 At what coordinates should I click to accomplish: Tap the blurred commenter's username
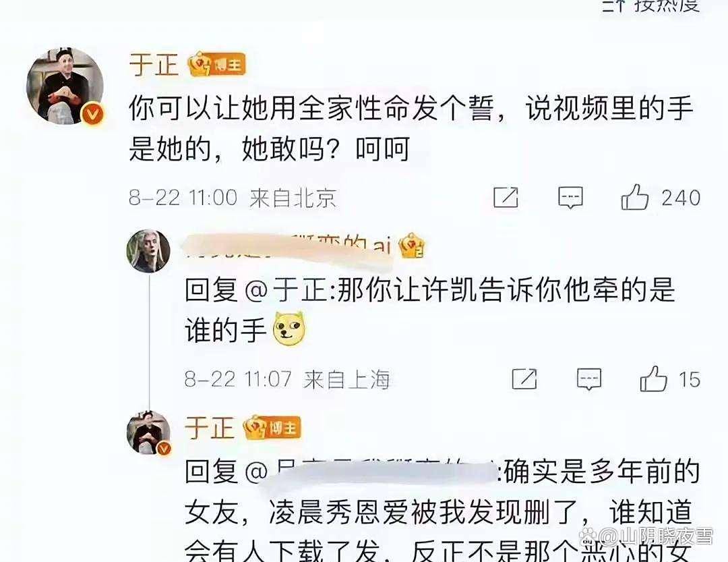(x=288, y=246)
